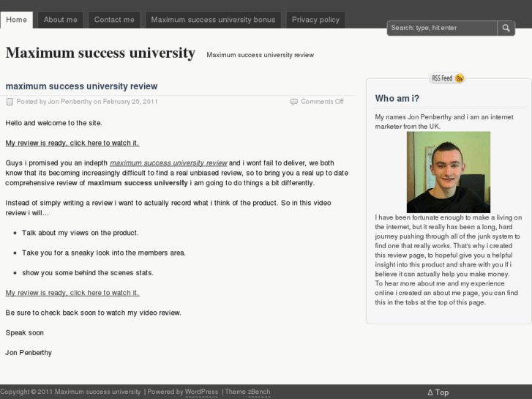Click 'Speak soon' text
532x399 pixels.
click(x=24, y=333)
